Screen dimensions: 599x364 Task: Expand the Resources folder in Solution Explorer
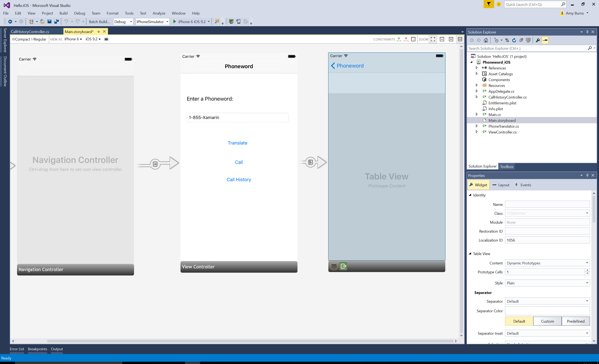pyautogui.click(x=477, y=85)
